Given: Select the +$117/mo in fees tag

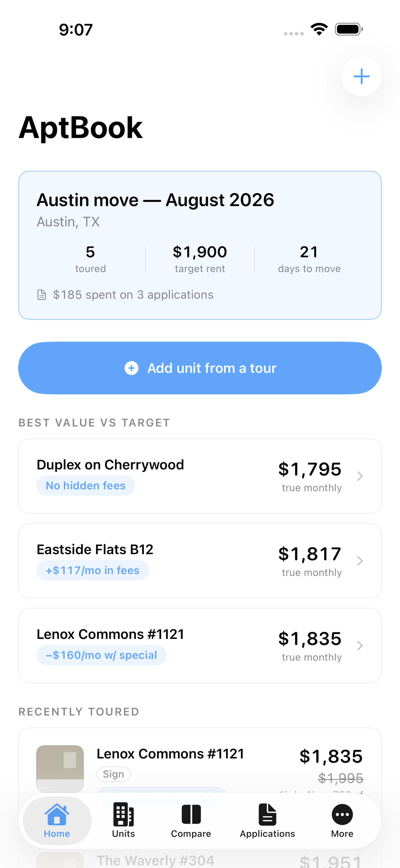Looking at the screenshot, I should (x=93, y=570).
